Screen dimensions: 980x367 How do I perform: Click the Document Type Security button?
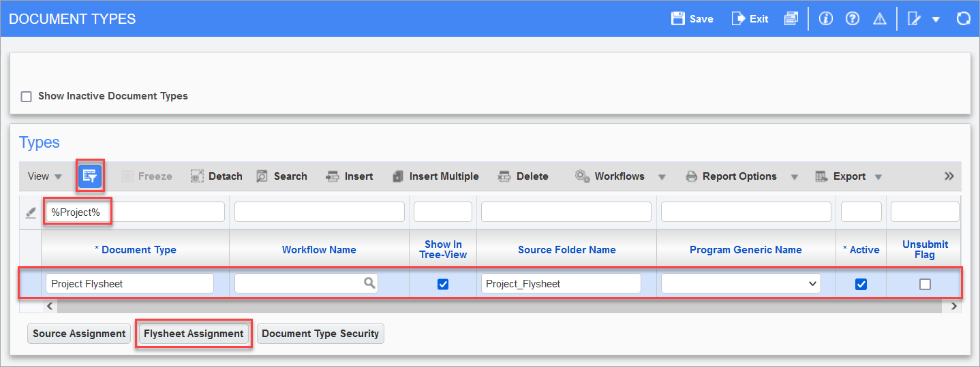tap(320, 334)
